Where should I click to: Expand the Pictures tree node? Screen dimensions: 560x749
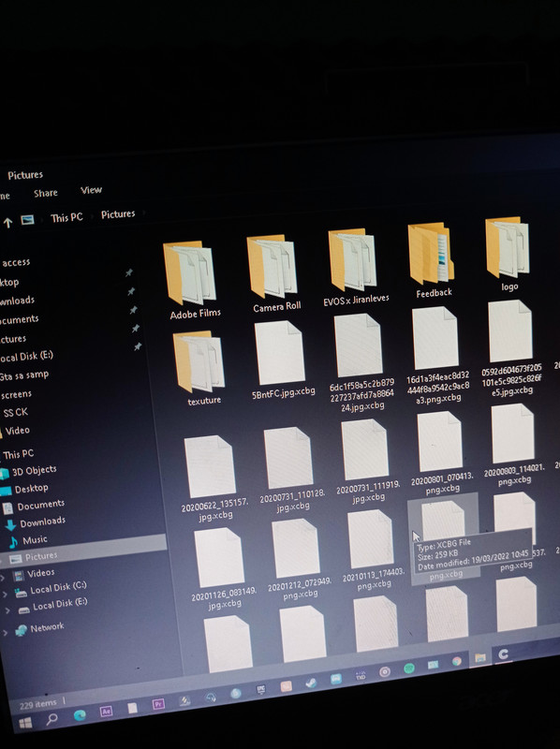pyautogui.click(x=3, y=559)
